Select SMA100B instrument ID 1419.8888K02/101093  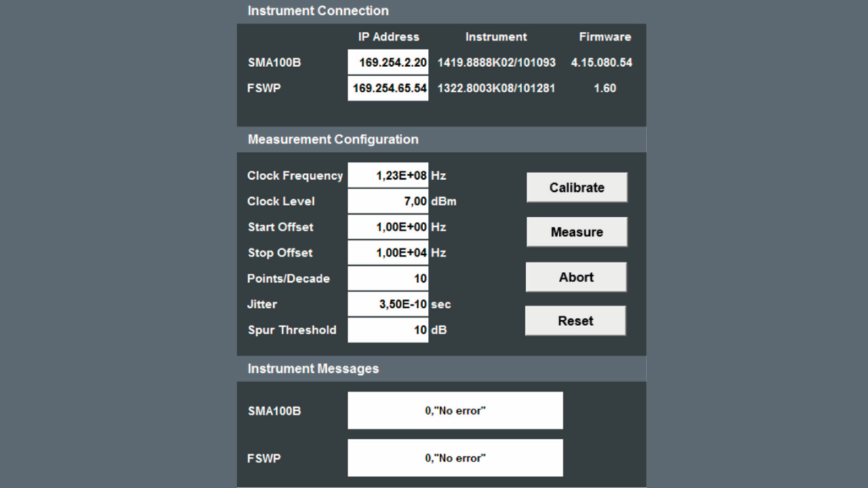pos(496,62)
